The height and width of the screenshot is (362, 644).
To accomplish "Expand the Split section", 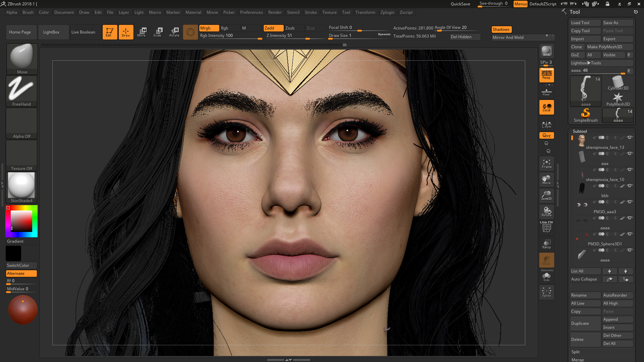I will 576,352.
